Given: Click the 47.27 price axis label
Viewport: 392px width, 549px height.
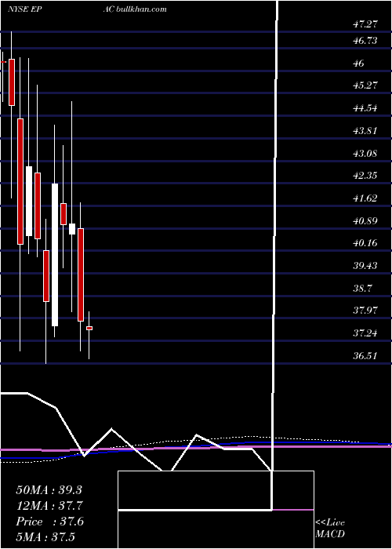Looking at the screenshot, I should point(365,24).
